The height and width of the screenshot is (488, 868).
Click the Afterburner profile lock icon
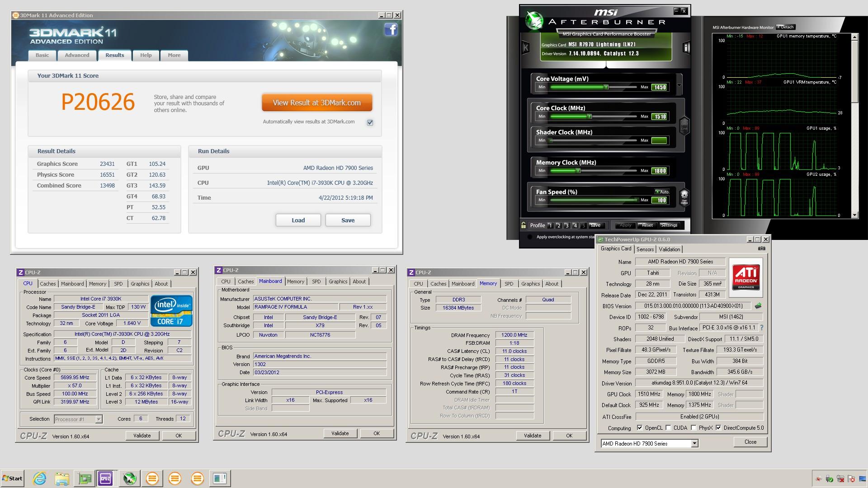524,225
